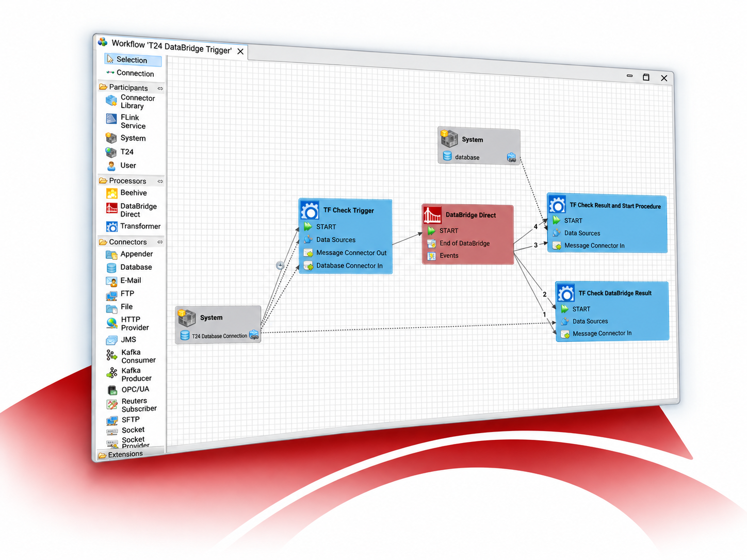Choose the Reuters Subscriber connector
747x560 pixels.
pos(132,405)
